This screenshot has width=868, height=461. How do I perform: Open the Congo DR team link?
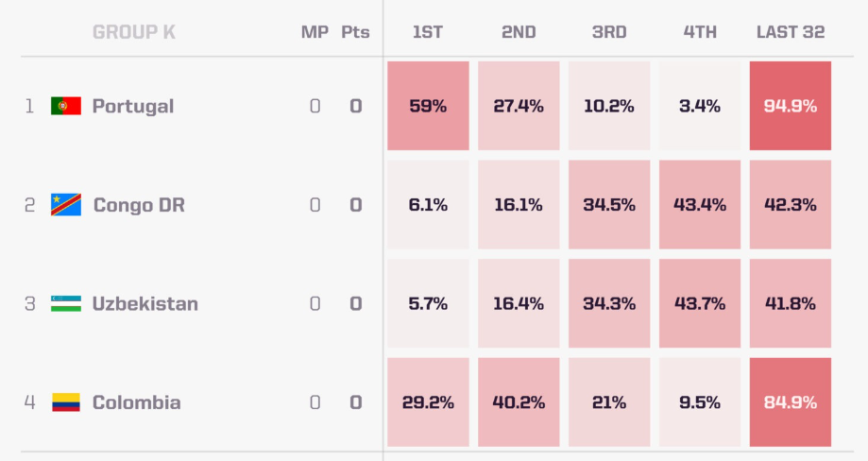coord(139,205)
